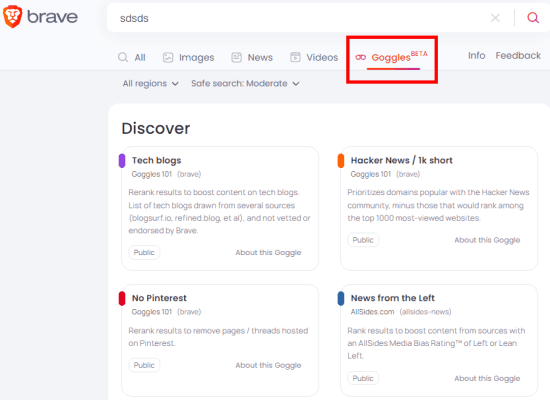Click Goggles 101 author under Tech blogs
This screenshot has height=400, width=550.
(x=152, y=174)
